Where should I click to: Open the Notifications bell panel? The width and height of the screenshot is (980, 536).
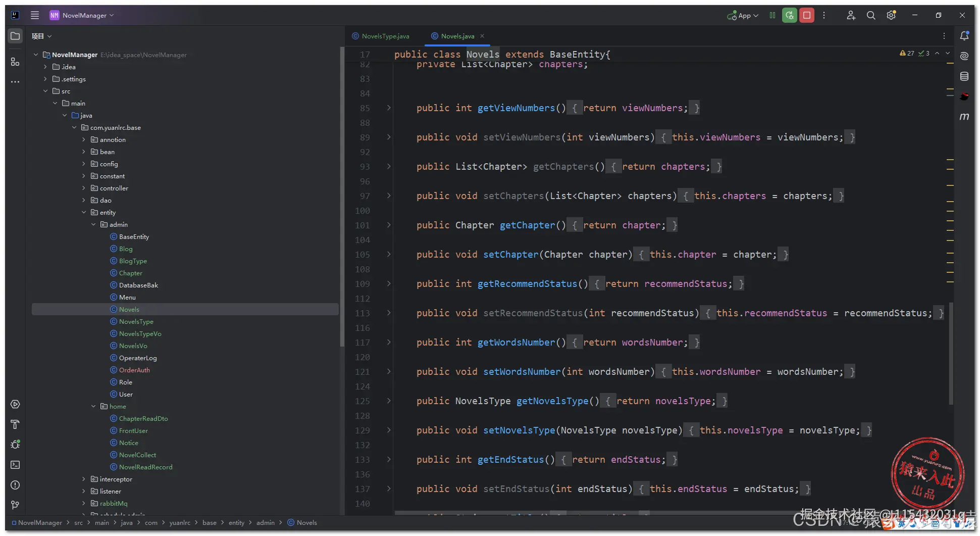964,36
